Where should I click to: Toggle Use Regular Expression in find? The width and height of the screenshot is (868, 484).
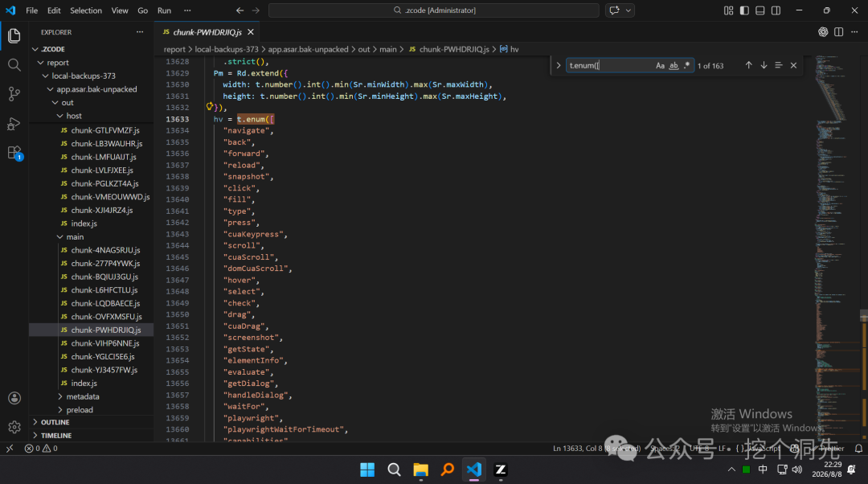687,65
